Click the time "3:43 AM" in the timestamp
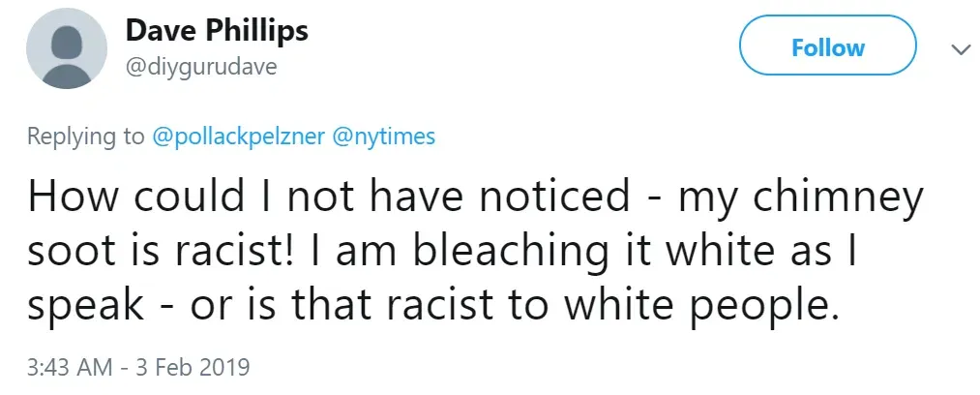This screenshot has height=395, width=980. (x=68, y=368)
